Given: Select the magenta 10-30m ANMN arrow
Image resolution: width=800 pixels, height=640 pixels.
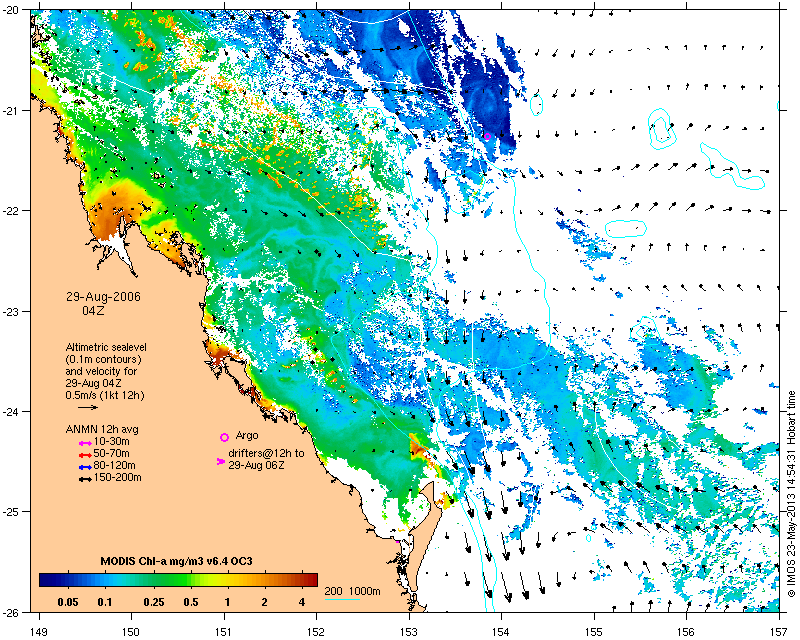Looking at the screenshot, I should [x=85, y=443].
